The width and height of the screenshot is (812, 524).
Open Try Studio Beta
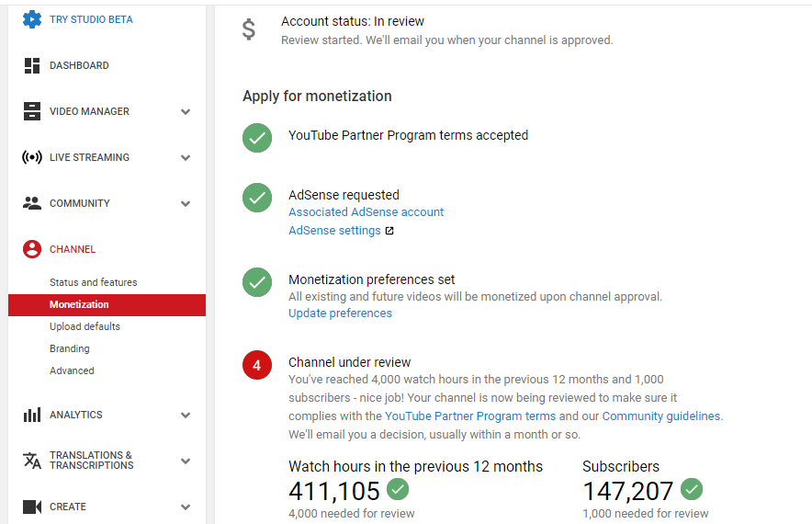91,19
